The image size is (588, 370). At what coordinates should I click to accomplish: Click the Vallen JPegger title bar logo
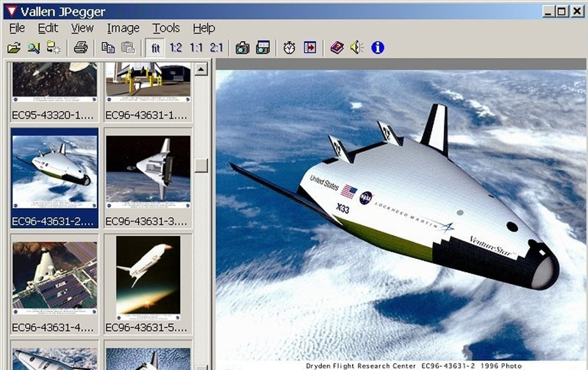click(11, 11)
